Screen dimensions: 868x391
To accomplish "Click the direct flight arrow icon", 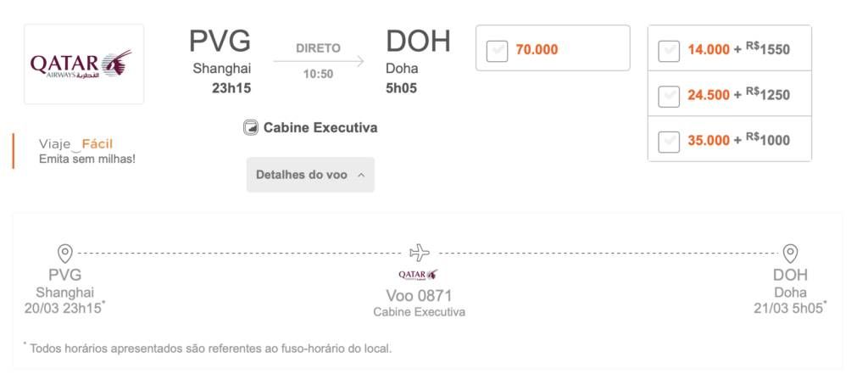I will [x=319, y=61].
